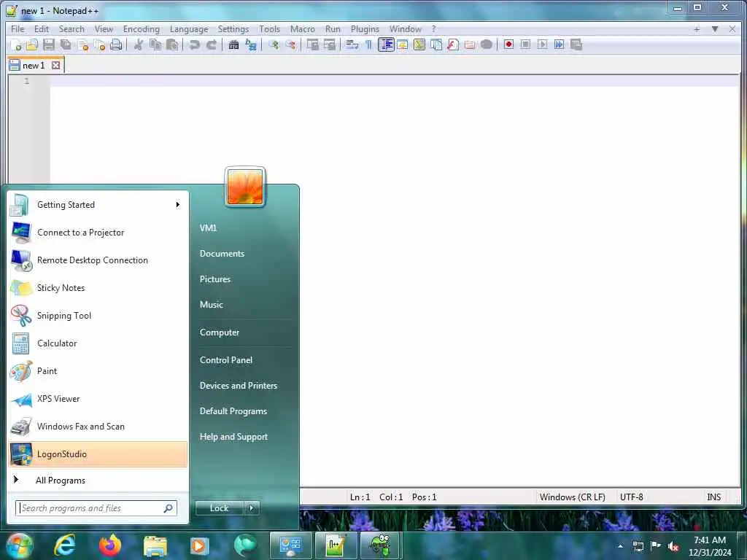Image resolution: width=747 pixels, height=560 pixels.
Task: Open the Edit menu
Action: tap(42, 29)
